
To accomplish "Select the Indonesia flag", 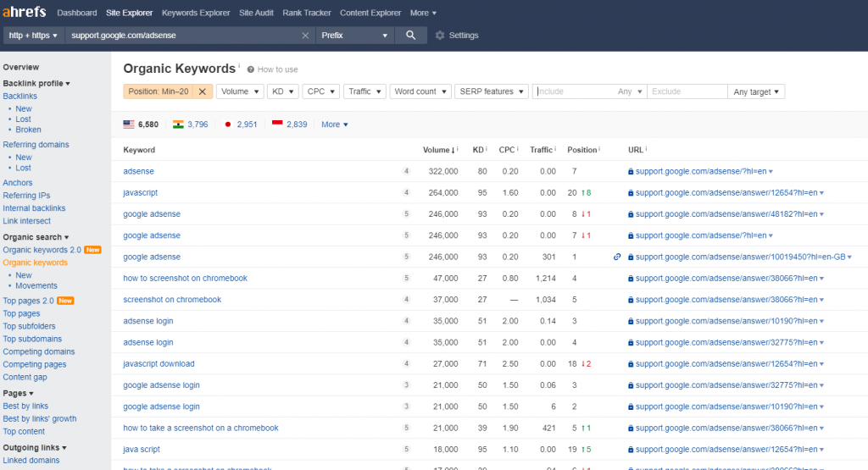I will (x=277, y=124).
